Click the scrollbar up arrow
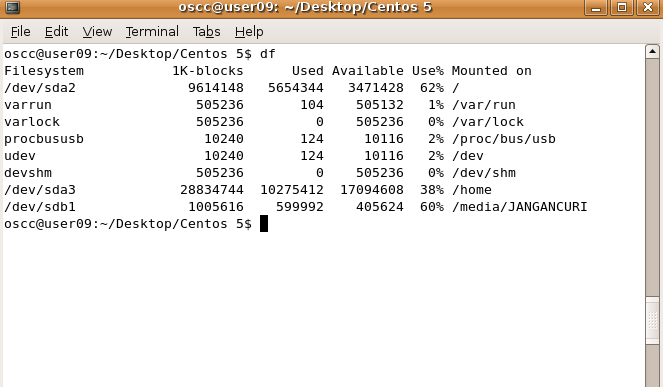Image resolution: width=663 pixels, height=387 pixels. (652, 52)
